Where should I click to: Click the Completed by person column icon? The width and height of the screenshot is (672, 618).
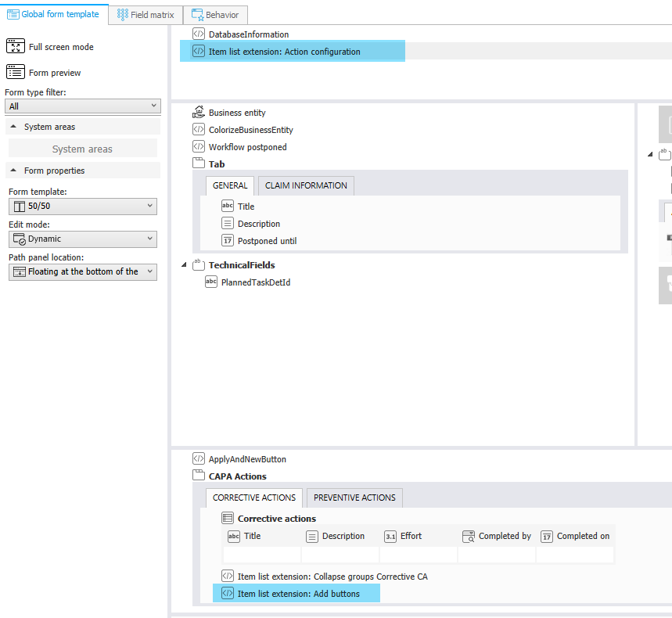469,536
